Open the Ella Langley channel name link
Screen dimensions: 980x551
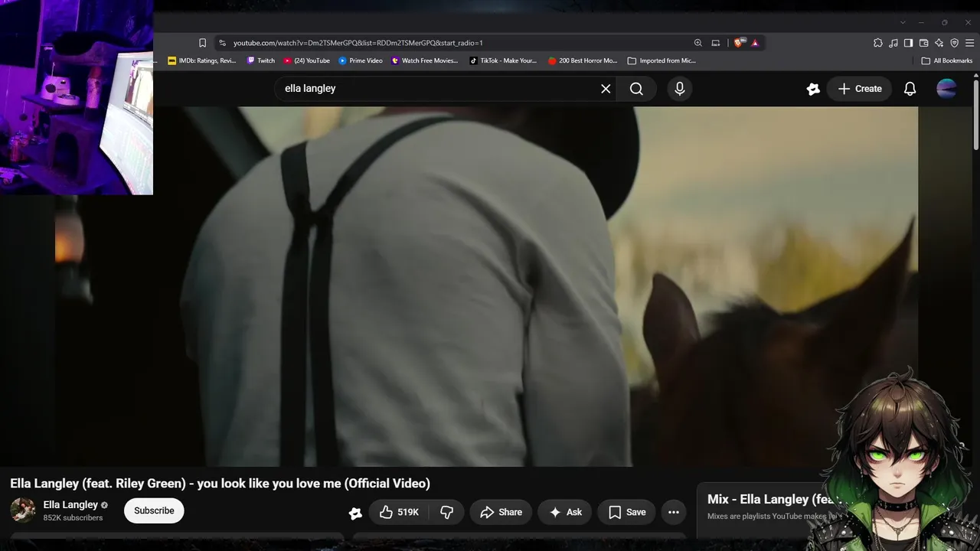[70, 505]
